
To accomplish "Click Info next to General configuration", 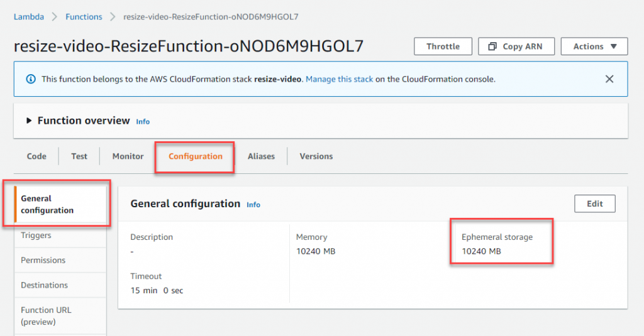I will tap(253, 205).
